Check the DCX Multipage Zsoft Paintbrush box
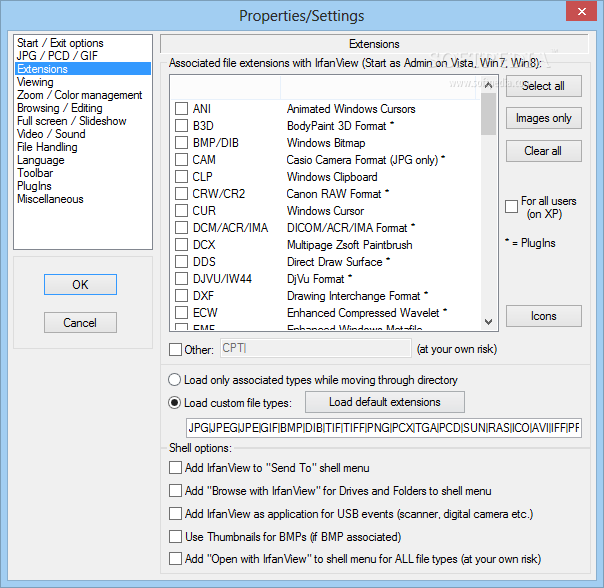 pyautogui.click(x=181, y=245)
